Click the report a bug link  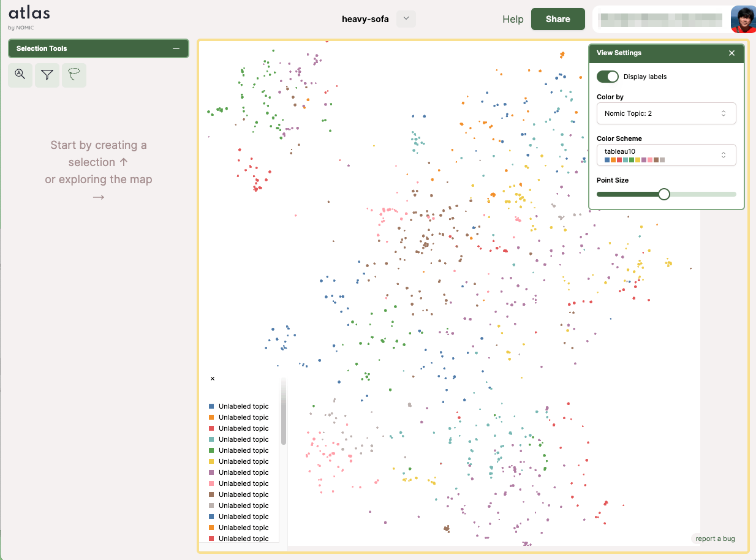click(x=715, y=539)
